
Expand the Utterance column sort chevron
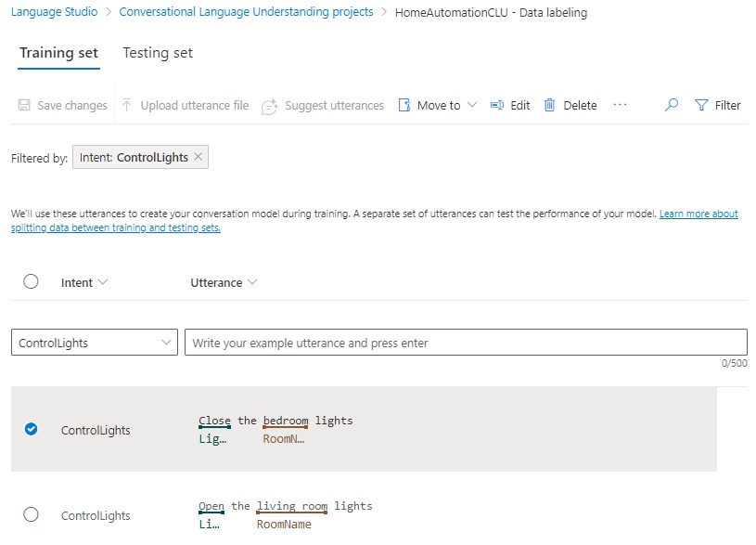click(x=252, y=282)
